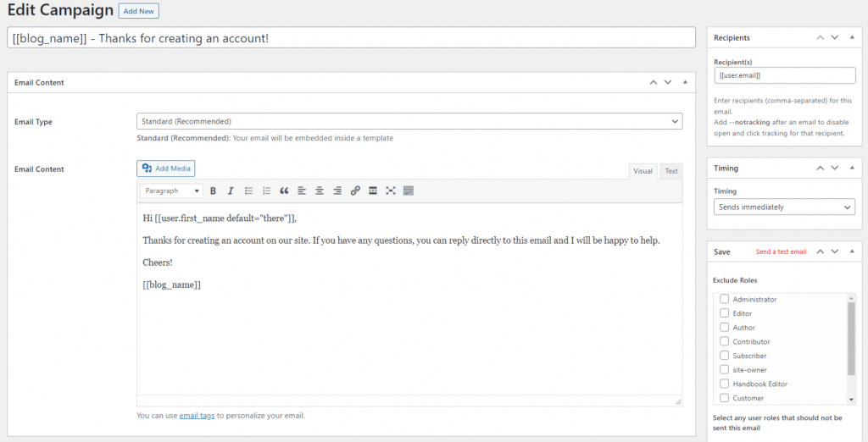Click the Recipient(s) input field
The image size is (868, 442).
click(x=784, y=75)
